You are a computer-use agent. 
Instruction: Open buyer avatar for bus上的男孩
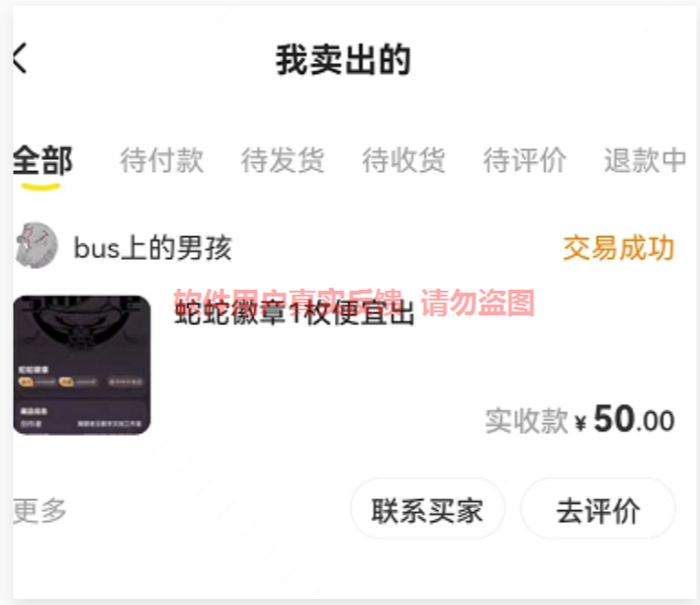pyautogui.click(x=37, y=245)
